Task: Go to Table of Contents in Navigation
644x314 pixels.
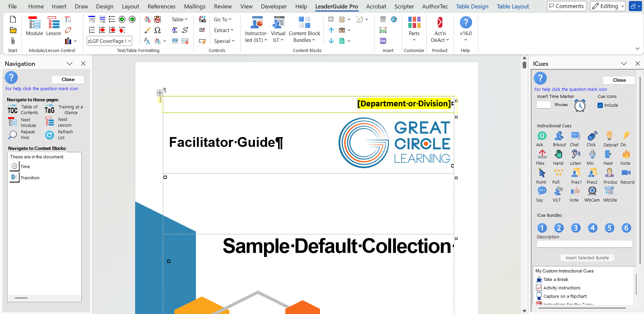Action: (x=23, y=110)
